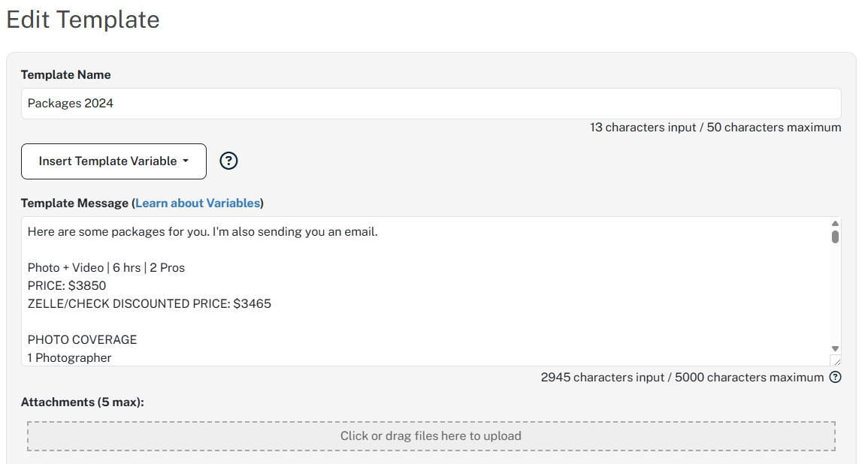Click the Template Message label text
Image resolution: width=868 pixels, height=464 pixels.
pos(74,203)
